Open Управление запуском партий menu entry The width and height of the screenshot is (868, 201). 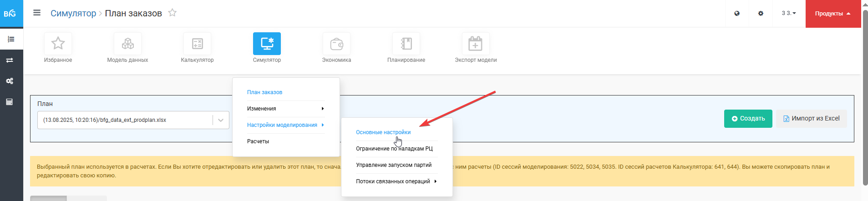pyautogui.click(x=394, y=165)
